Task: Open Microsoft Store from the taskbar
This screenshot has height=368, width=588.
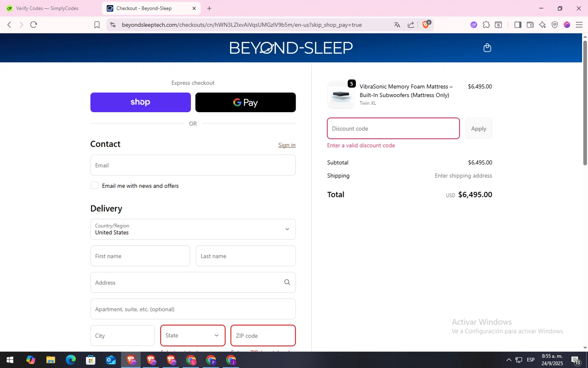Action: [91, 360]
